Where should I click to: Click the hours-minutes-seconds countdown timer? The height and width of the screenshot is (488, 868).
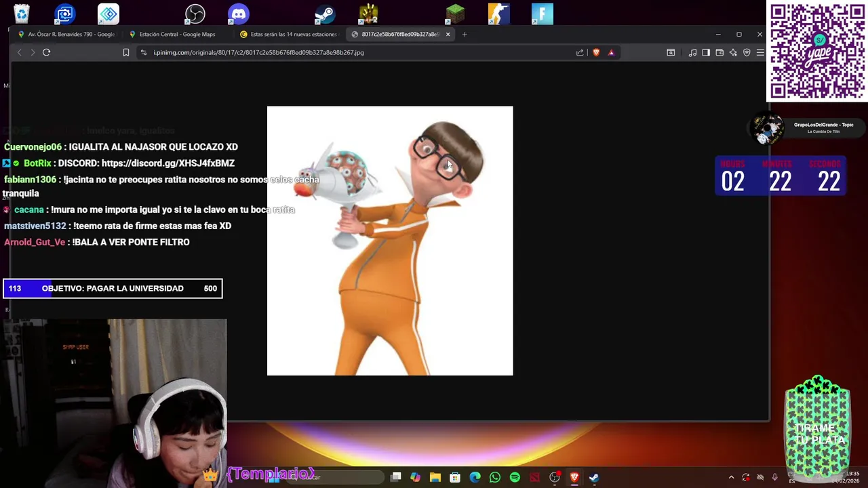781,176
